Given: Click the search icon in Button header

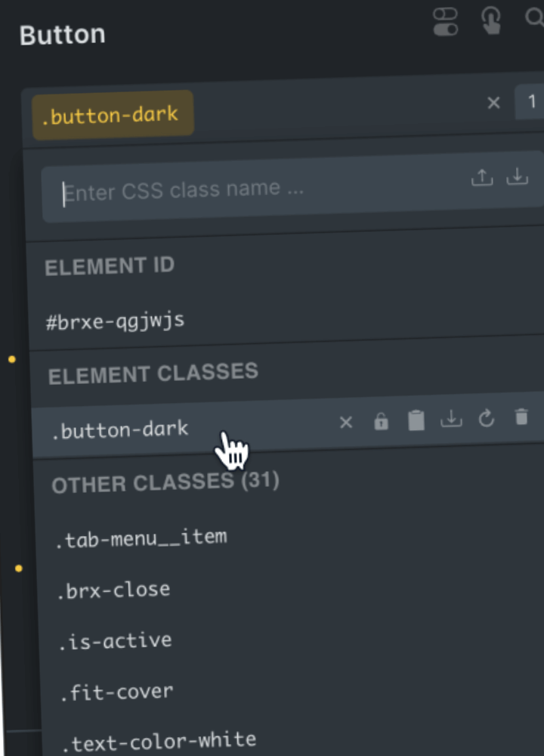Looking at the screenshot, I should [x=535, y=20].
